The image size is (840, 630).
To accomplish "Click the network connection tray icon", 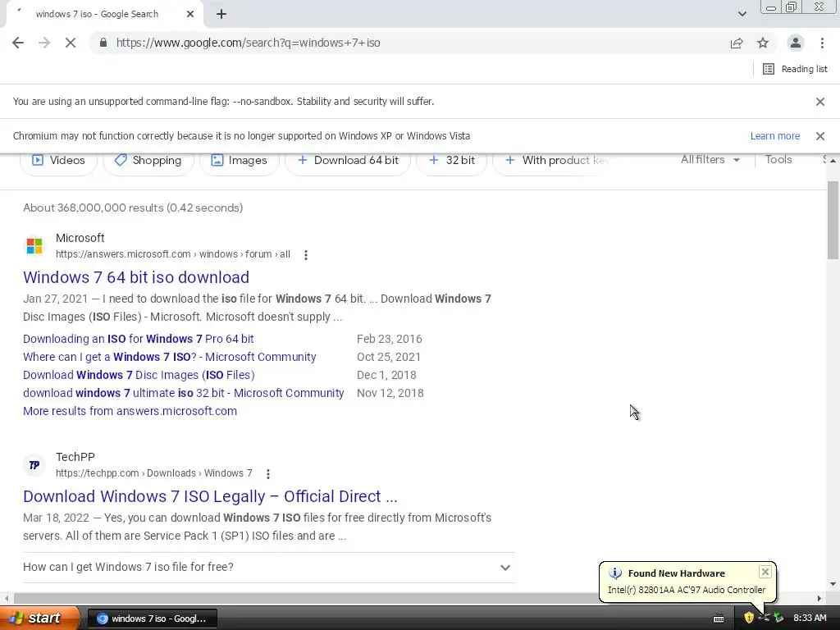I will tap(764, 619).
